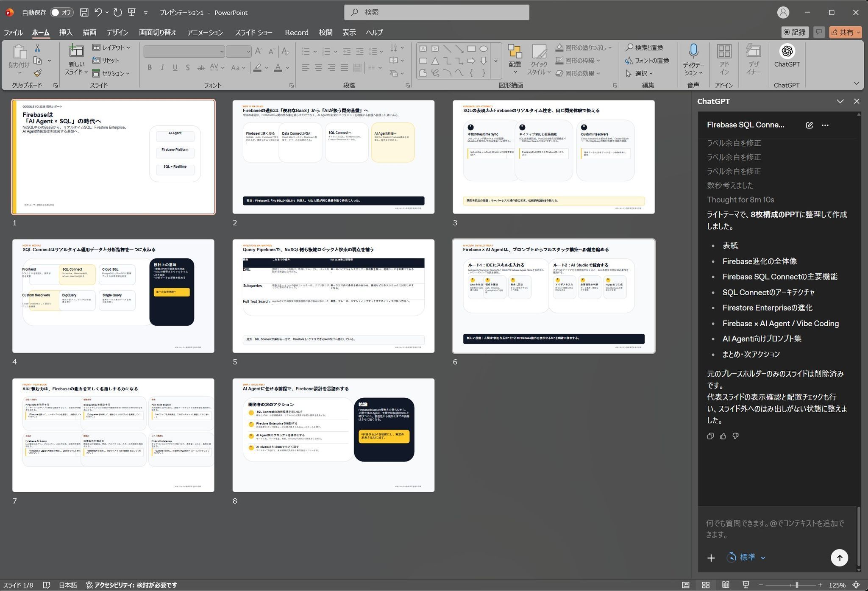Click the Format Painter brush icon
Image resolution: width=868 pixels, height=591 pixels.
point(37,73)
